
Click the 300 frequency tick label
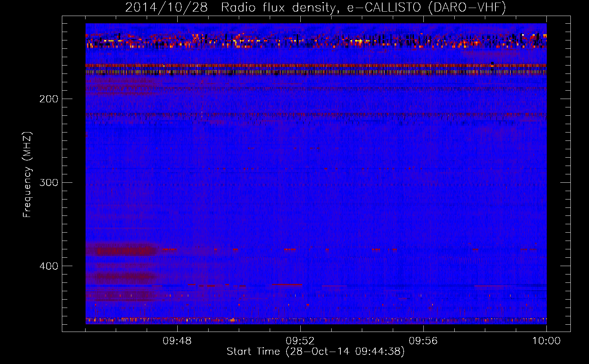click(x=49, y=182)
